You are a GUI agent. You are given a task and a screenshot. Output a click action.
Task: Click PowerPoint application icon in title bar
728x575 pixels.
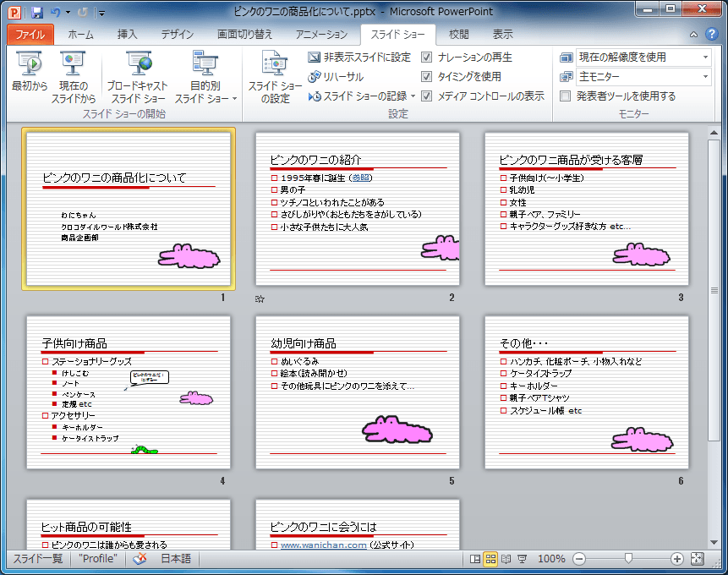click(15, 12)
